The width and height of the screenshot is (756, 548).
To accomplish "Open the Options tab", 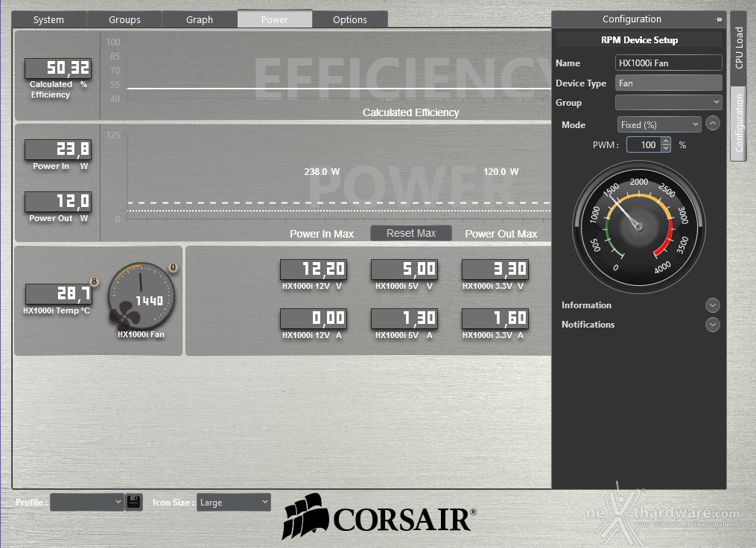I will pos(350,20).
